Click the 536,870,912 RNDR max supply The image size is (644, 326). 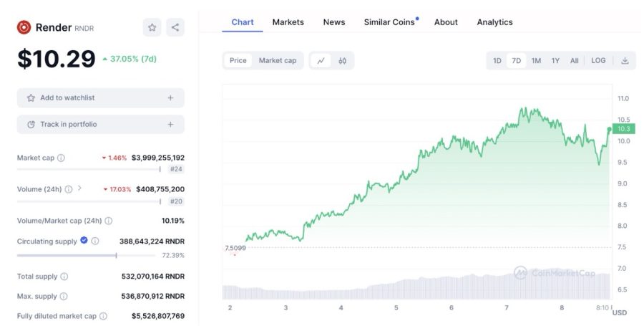(x=153, y=296)
